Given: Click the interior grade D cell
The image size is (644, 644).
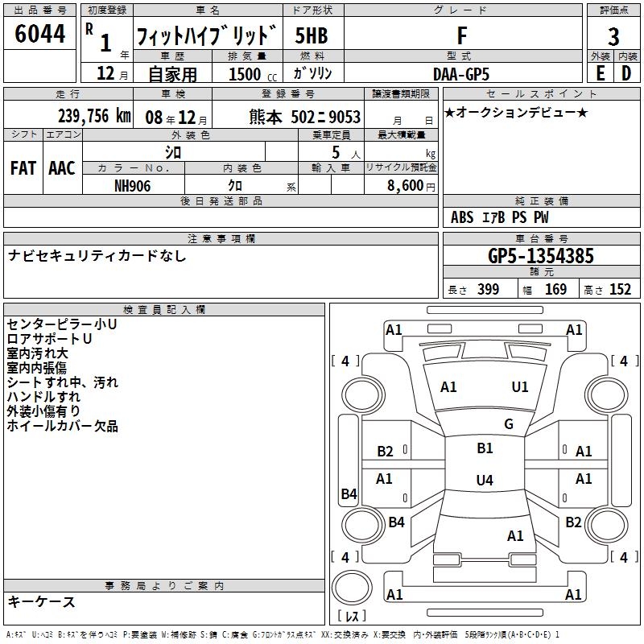Looking at the screenshot, I should pos(626,72).
